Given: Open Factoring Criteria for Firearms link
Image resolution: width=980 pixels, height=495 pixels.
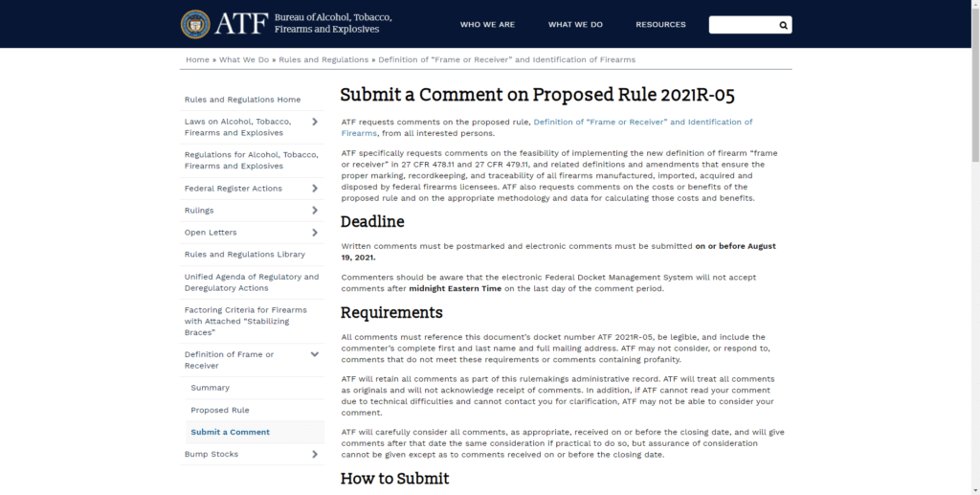Looking at the screenshot, I should [x=246, y=321].
